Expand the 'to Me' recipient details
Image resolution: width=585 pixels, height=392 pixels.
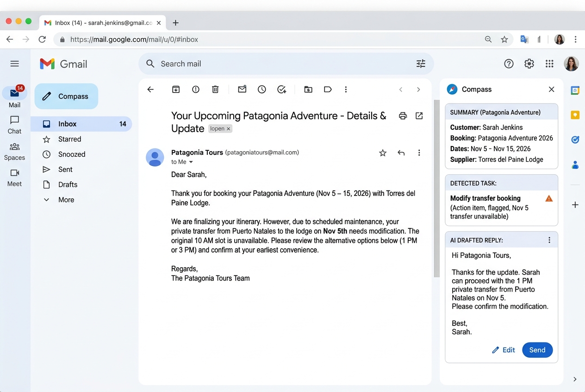[x=191, y=162]
